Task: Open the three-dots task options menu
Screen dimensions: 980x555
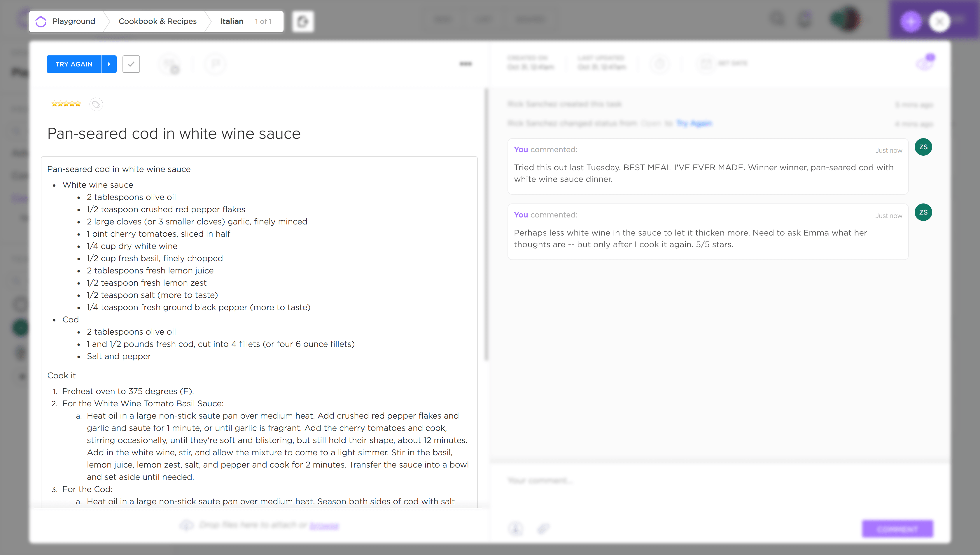Action: pyautogui.click(x=466, y=64)
